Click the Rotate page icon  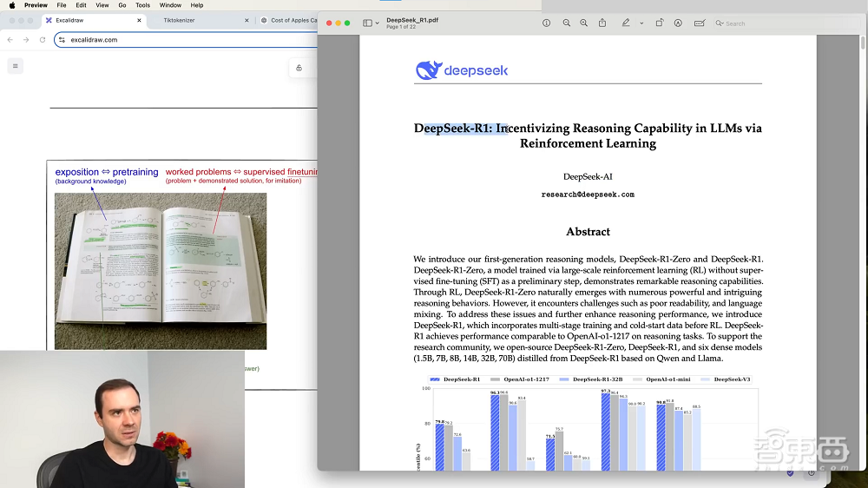[659, 23]
